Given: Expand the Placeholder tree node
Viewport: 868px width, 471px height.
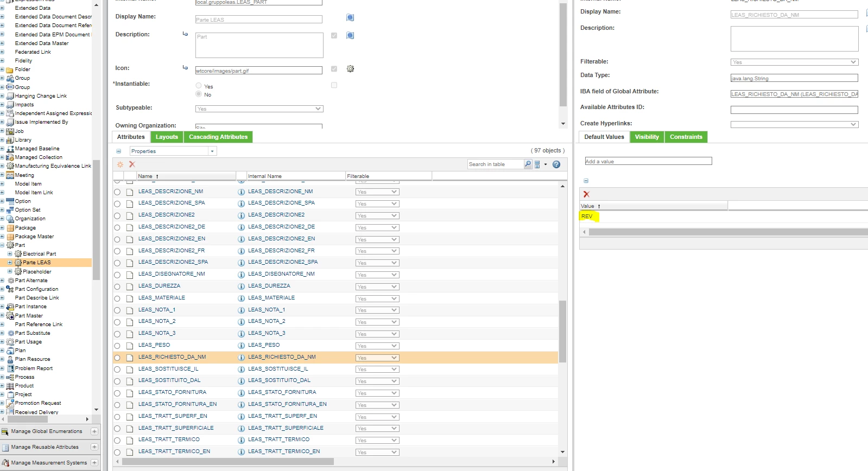Looking at the screenshot, I should point(10,271).
